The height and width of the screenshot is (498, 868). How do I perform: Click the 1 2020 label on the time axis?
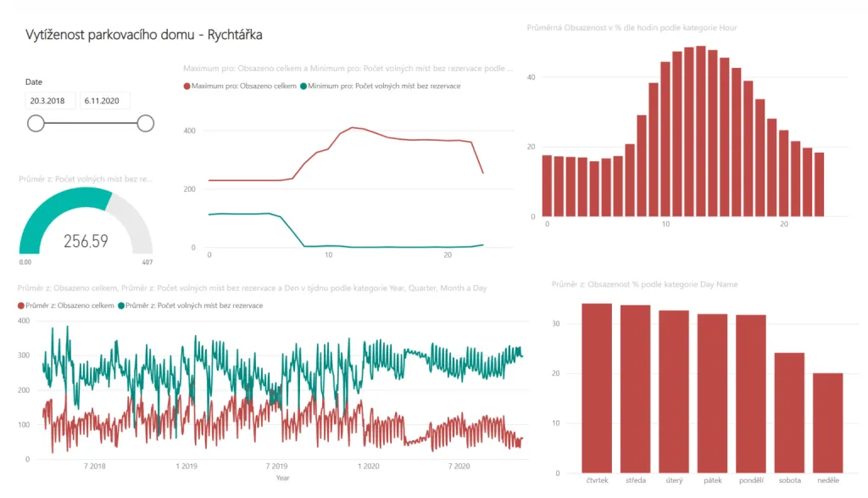(x=368, y=467)
